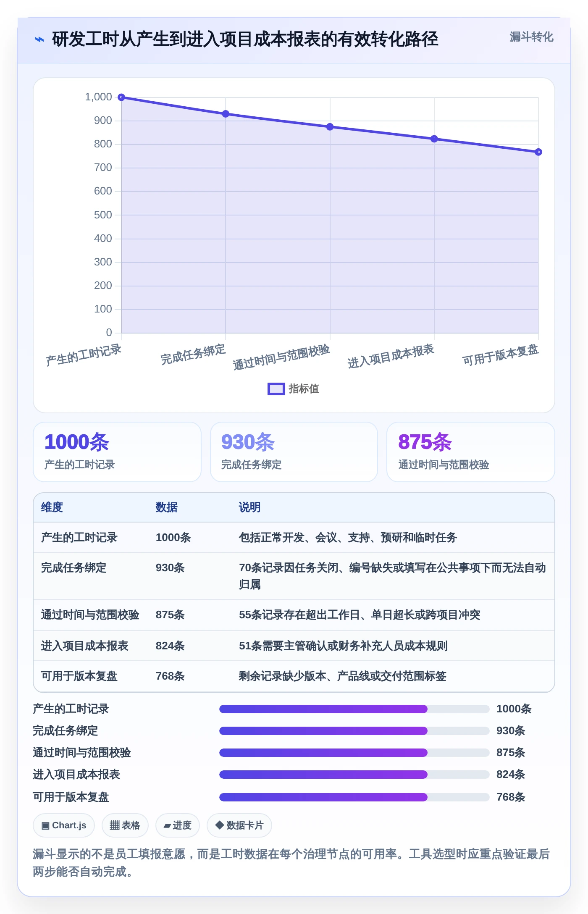Image resolution: width=588 pixels, height=914 pixels.
Task: Click the x-axis label 可用于版本复盘
Action: pos(500,355)
